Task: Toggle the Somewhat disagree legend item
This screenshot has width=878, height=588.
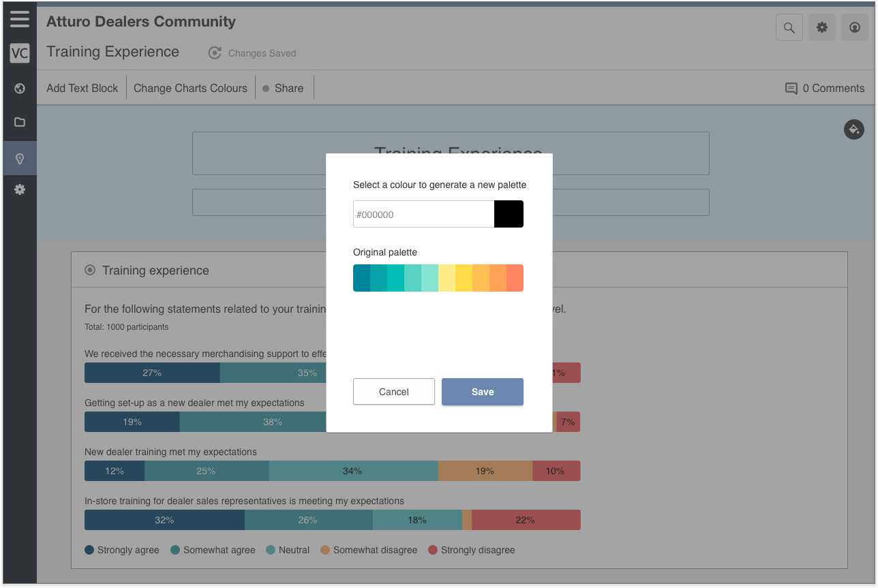Action: click(369, 550)
